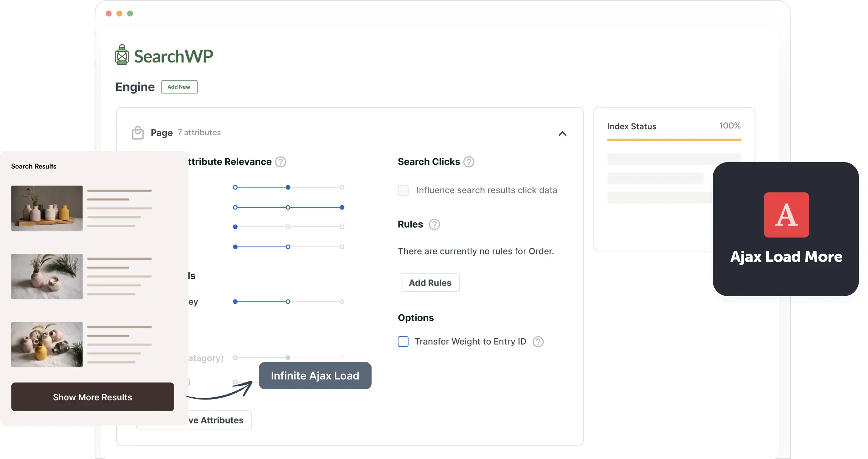Open the Transfer Weight to Entry ID help icon
This screenshot has width=868, height=459.
(538, 341)
